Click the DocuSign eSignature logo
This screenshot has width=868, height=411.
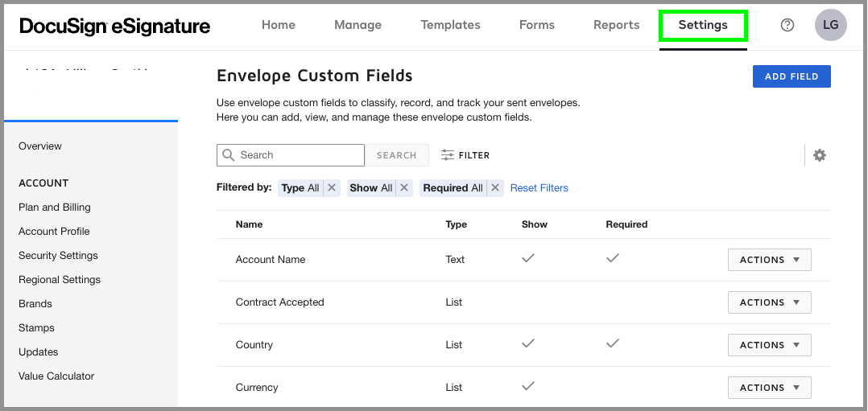(114, 26)
